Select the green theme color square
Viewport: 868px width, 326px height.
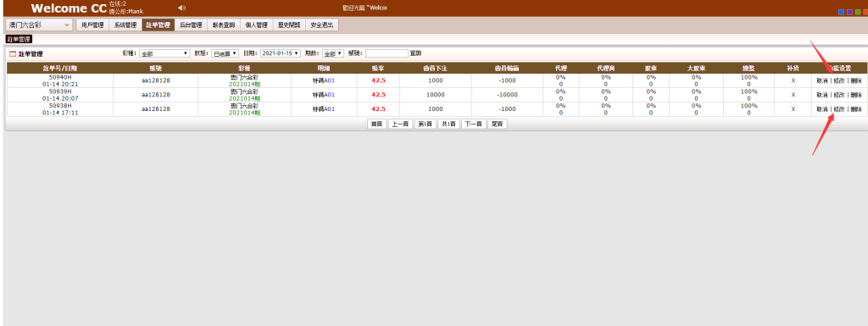(857, 12)
